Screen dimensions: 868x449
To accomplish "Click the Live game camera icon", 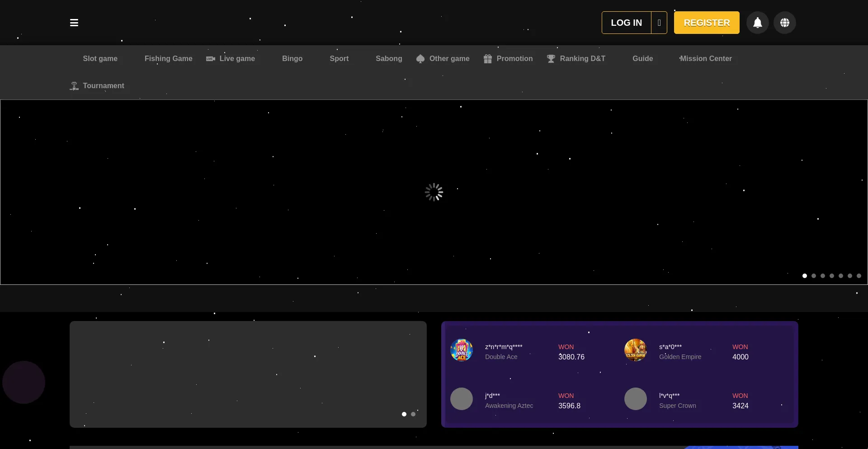I will (x=211, y=59).
